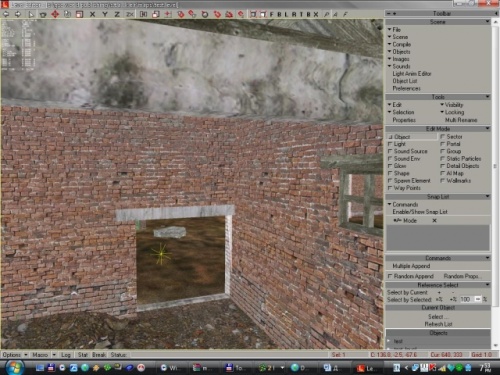
Task: Enable Sound Source edit mode
Action: pyautogui.click(x=407, y=151)
